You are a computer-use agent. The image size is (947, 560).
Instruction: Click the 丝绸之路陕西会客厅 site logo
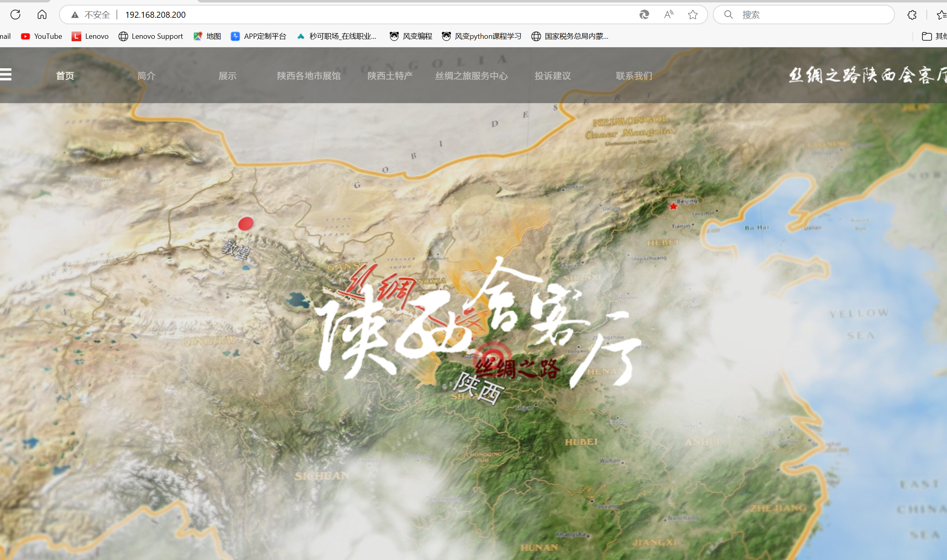[868, 75]
